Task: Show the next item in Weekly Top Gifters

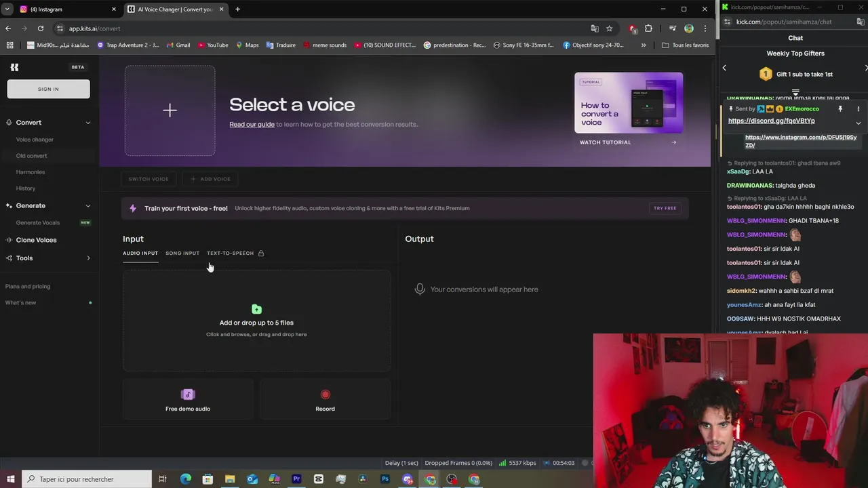Action: pos(865,68)
